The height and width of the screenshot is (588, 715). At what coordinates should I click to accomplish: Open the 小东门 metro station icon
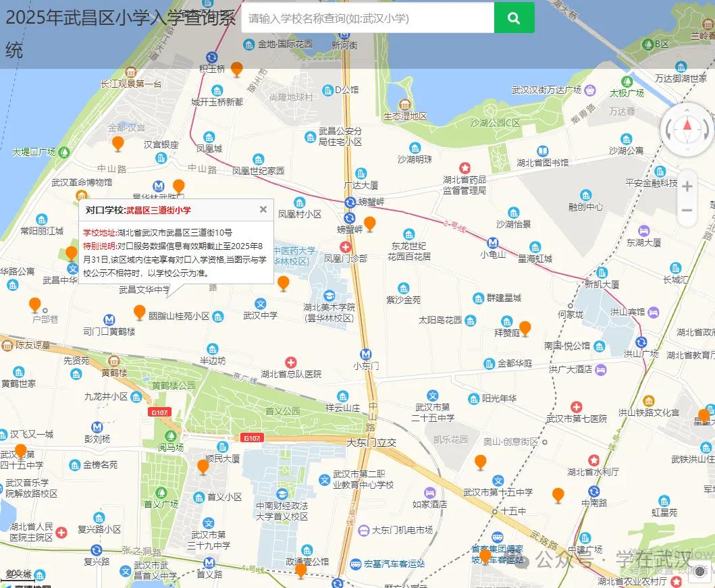pyautogui.click(x=366, y=354)
